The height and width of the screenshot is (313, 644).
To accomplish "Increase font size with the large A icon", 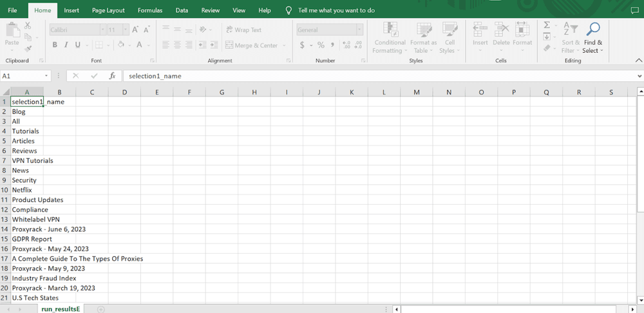I will pos(135,30).
